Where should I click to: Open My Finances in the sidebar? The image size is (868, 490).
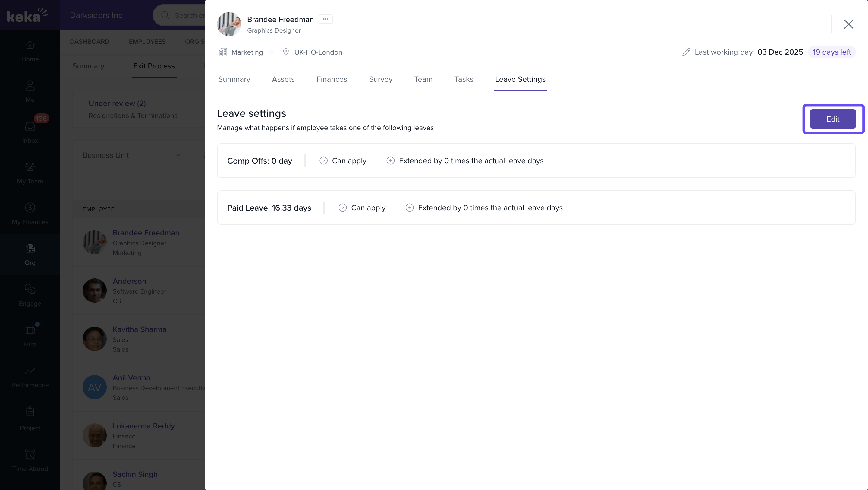(30, 208)
